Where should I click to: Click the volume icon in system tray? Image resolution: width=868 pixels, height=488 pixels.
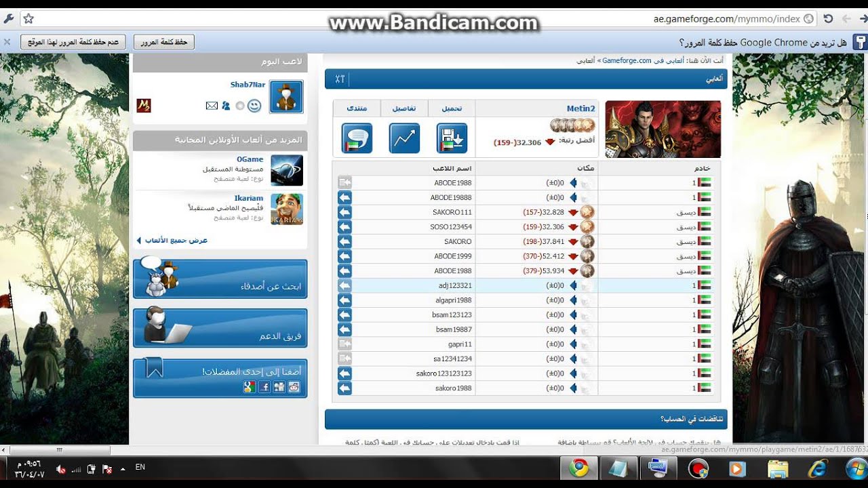click(60, 469)
